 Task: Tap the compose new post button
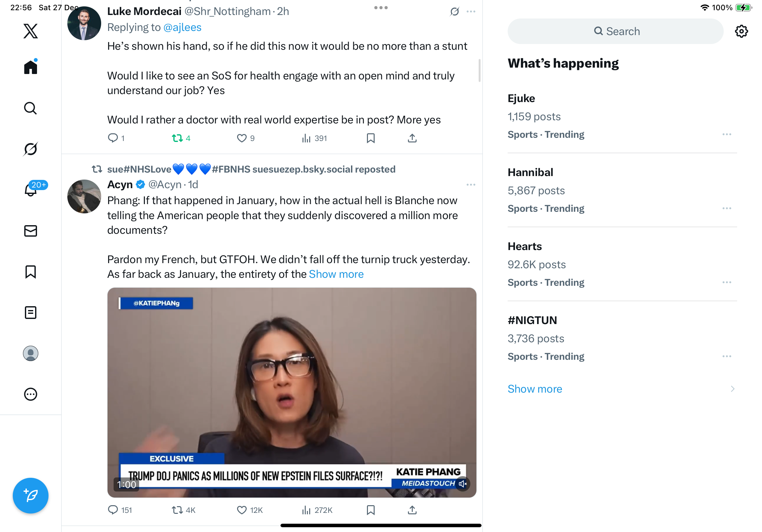[x=31, y=496]
